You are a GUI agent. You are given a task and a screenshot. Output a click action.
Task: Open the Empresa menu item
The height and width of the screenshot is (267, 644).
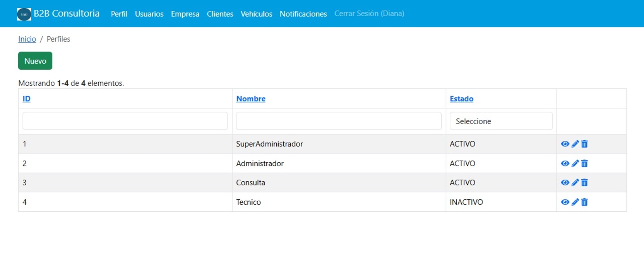pyautogui.click(x=185, y=14)
